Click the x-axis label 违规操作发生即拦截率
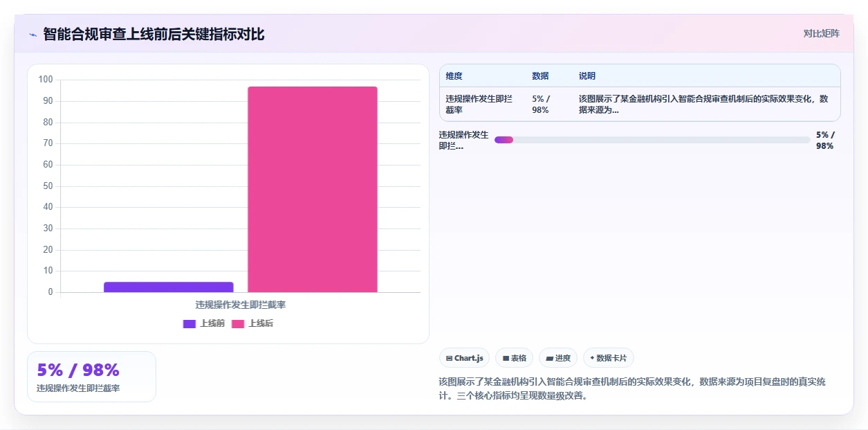Screen dimensions: 868x430 pyautogui.click(x=240, y=305)
